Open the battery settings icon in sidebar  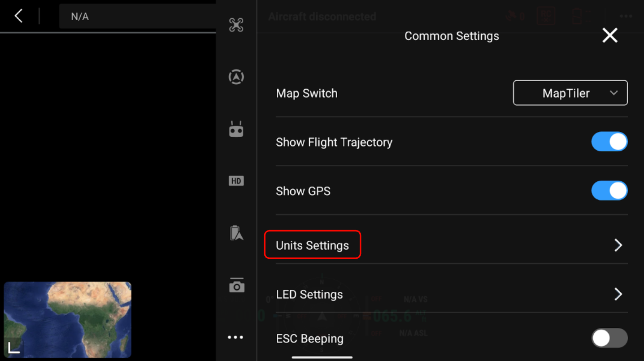pos(236,233)
